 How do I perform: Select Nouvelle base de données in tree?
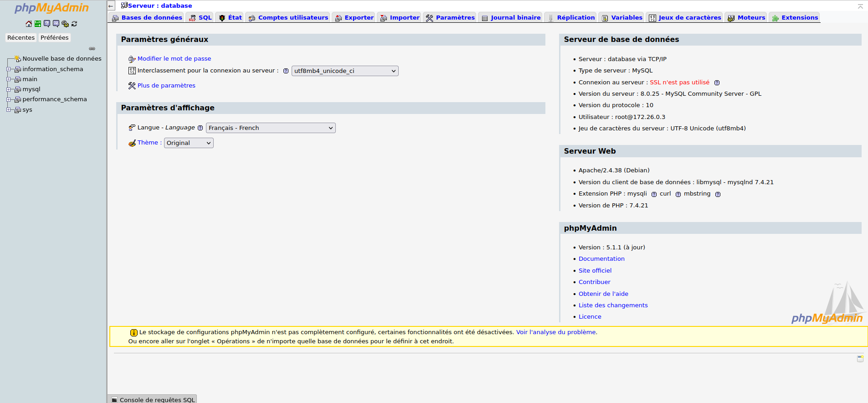[62, 59]
